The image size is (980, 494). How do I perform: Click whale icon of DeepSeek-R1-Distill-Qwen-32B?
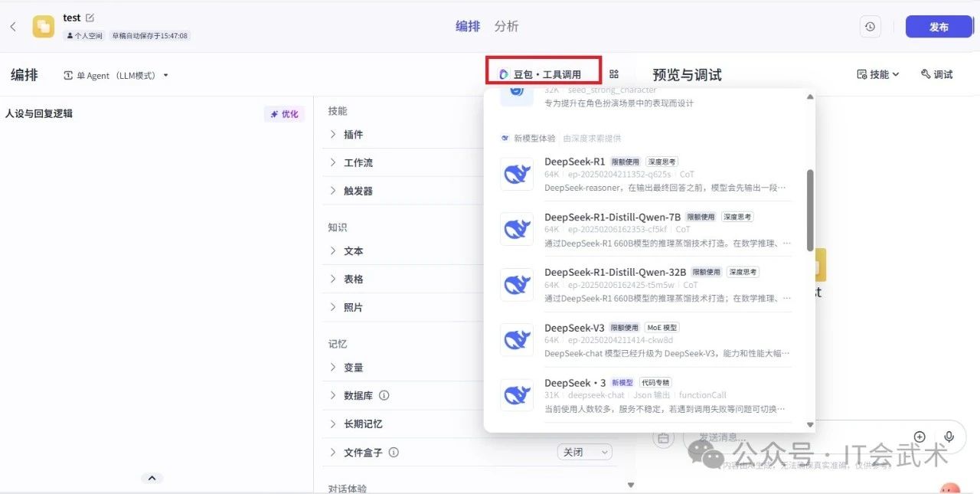tap(517, 285)
